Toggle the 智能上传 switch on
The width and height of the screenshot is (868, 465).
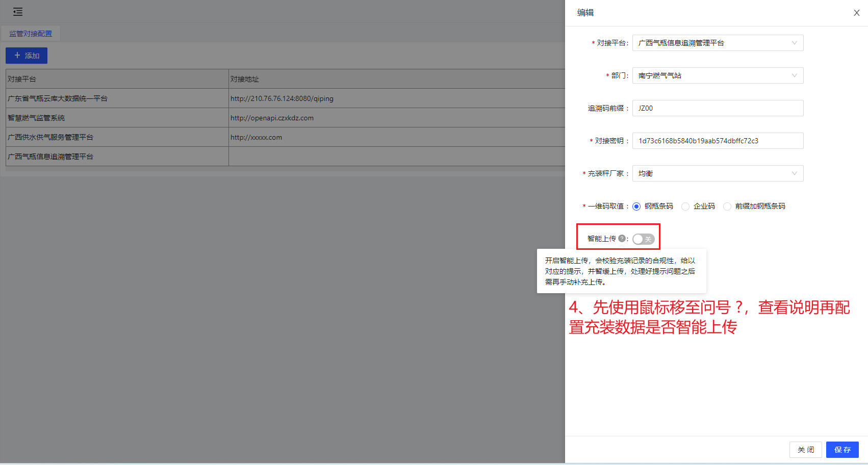coord(643,239)
